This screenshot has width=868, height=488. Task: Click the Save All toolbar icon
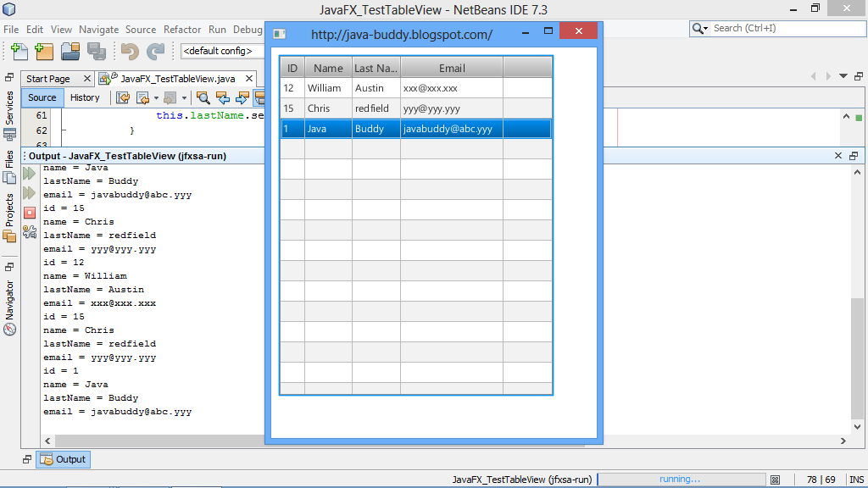coord(97,52)
